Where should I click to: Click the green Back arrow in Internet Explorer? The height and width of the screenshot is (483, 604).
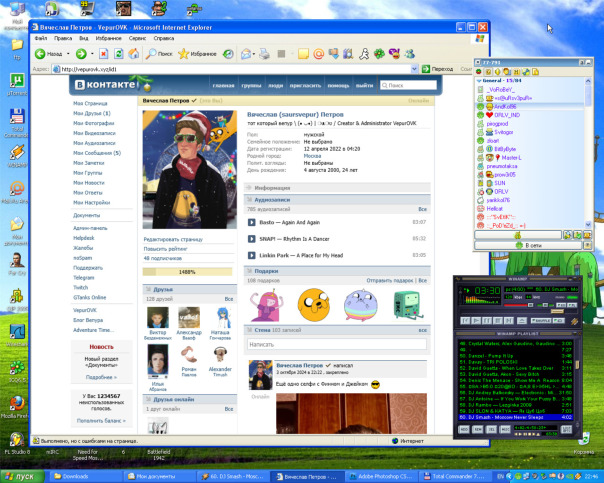click(40, 54)
